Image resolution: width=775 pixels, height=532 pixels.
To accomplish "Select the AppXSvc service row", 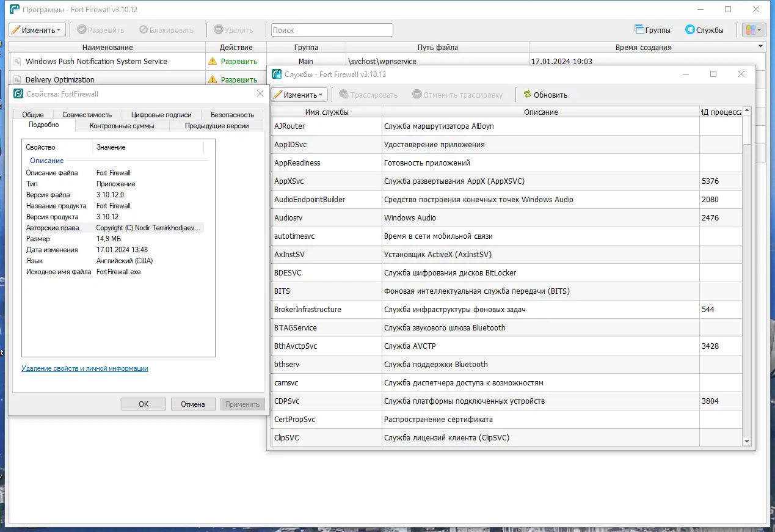I will [x=507, y=181].
